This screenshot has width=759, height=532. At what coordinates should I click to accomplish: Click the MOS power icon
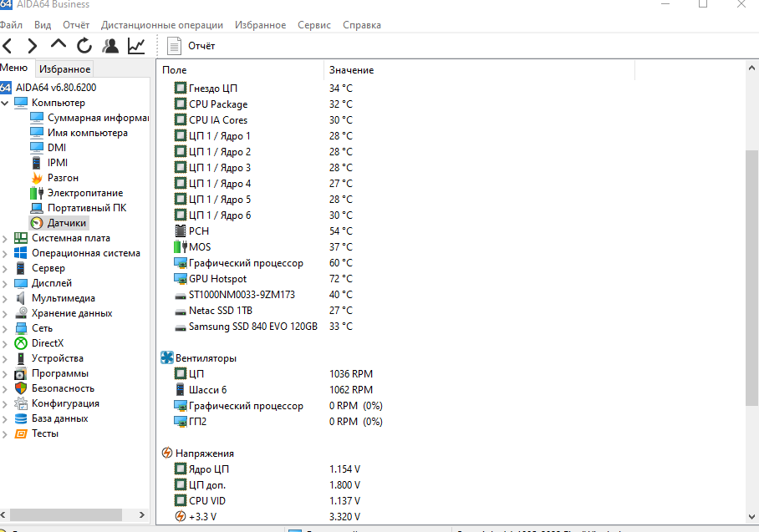[180, 247]
